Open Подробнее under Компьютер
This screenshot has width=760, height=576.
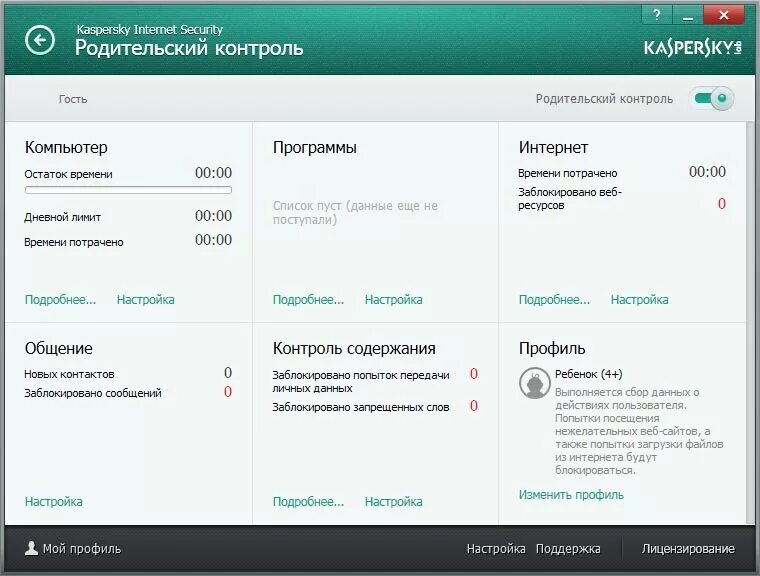(61, 300)
